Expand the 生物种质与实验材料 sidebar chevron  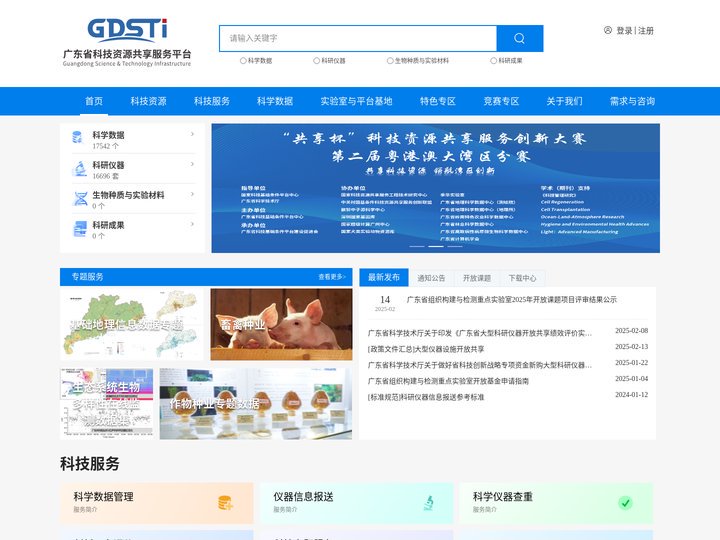pos(192,194)
